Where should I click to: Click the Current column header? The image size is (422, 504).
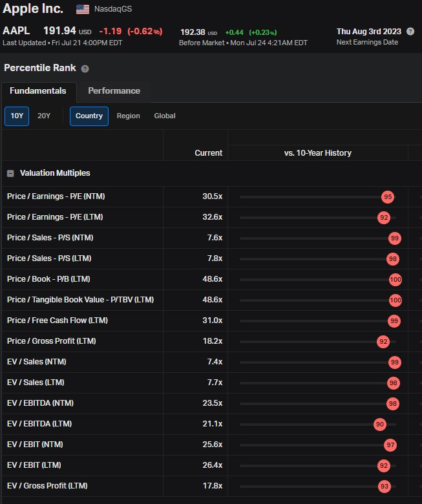208,153
